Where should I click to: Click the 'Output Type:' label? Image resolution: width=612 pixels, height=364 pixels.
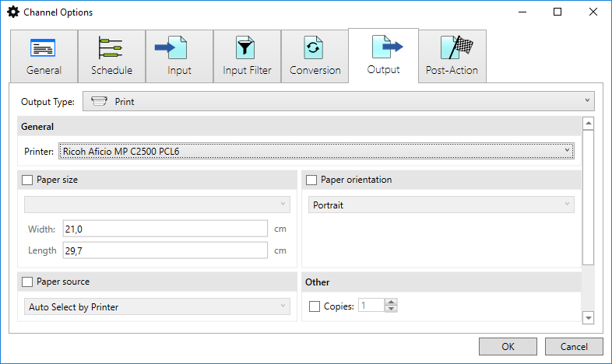[47, 102]
